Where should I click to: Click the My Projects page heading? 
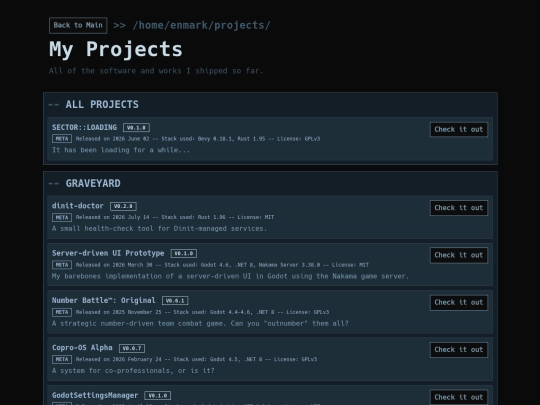point(116,49)
